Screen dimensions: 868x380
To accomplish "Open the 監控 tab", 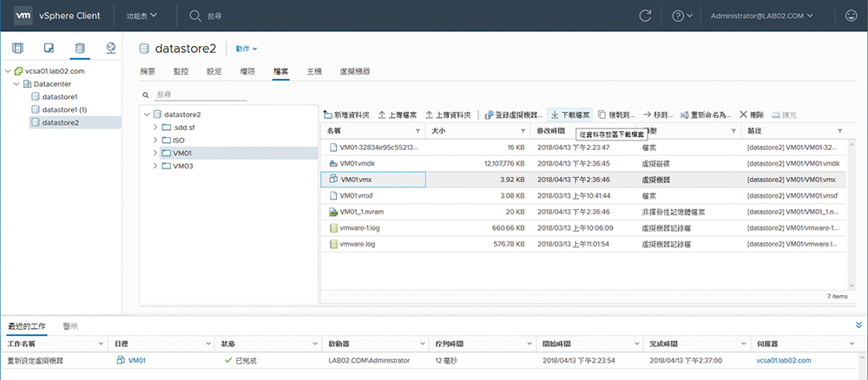I will (181, 71).
